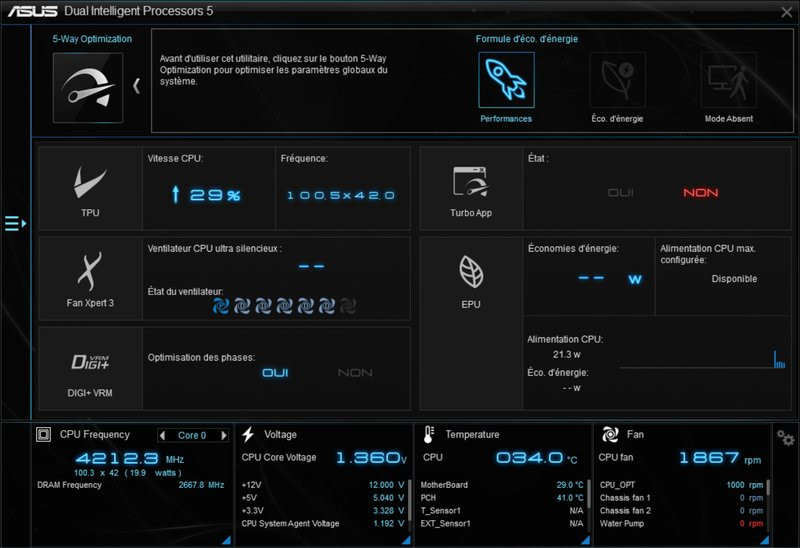Open the TPU module
800x548 pixels.
click(x=90, y=189)
